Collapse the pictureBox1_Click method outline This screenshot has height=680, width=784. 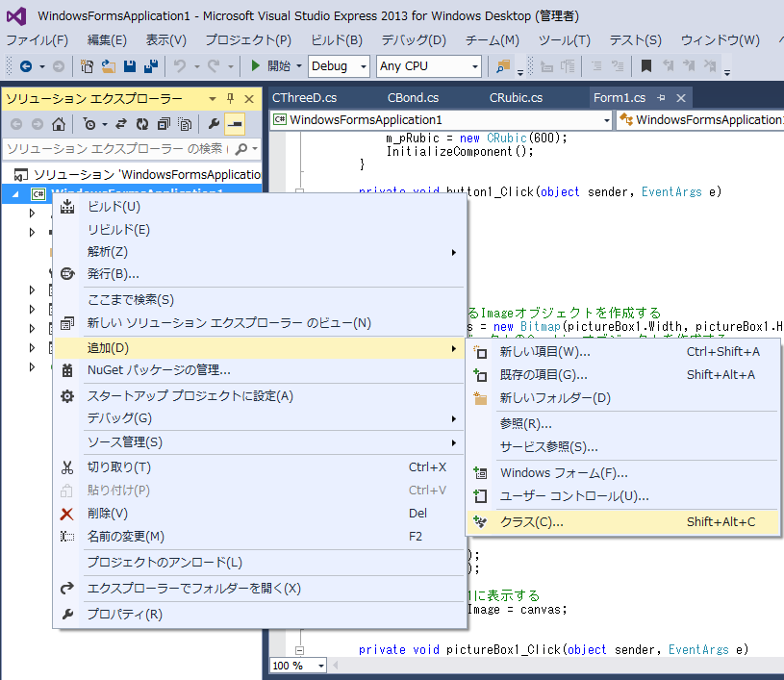click(299, 650)
